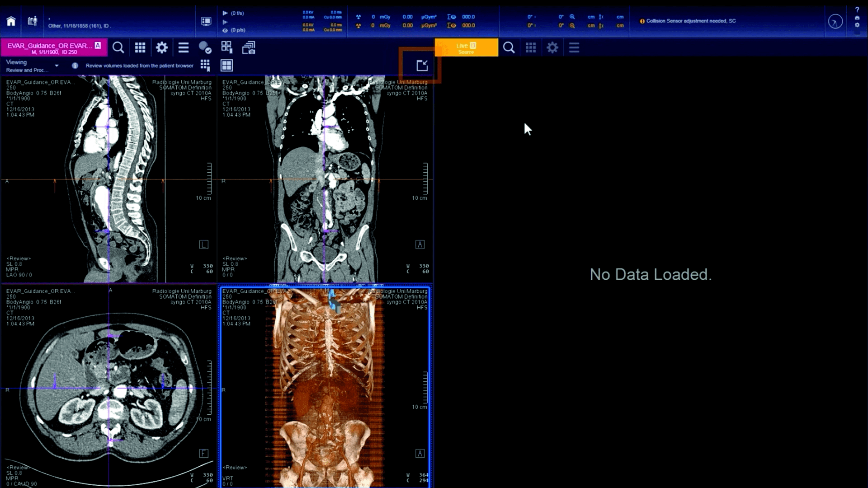The width and height of the screenshot is (868, 488).
Task: Open the system settings gear
Action: tap(161, 47)
